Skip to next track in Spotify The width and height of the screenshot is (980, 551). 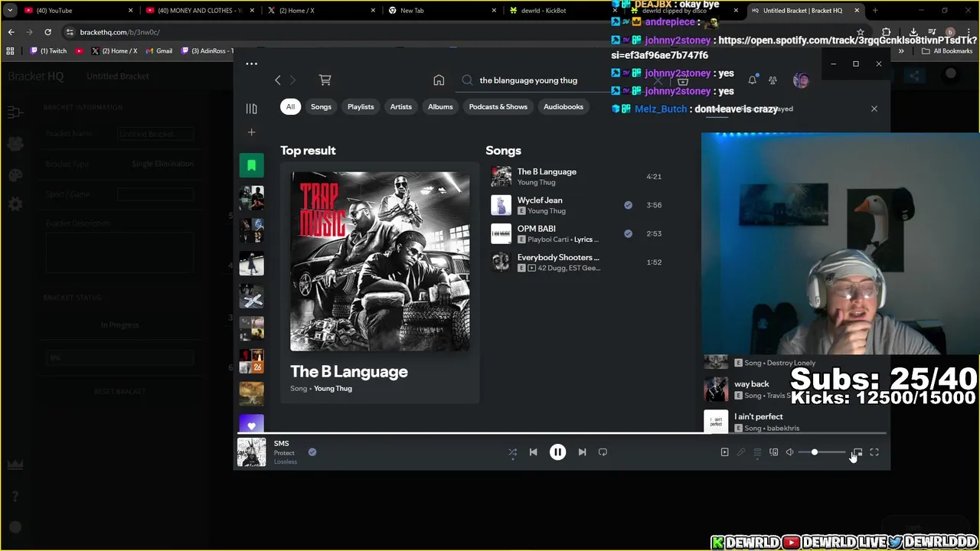[582, 452]
